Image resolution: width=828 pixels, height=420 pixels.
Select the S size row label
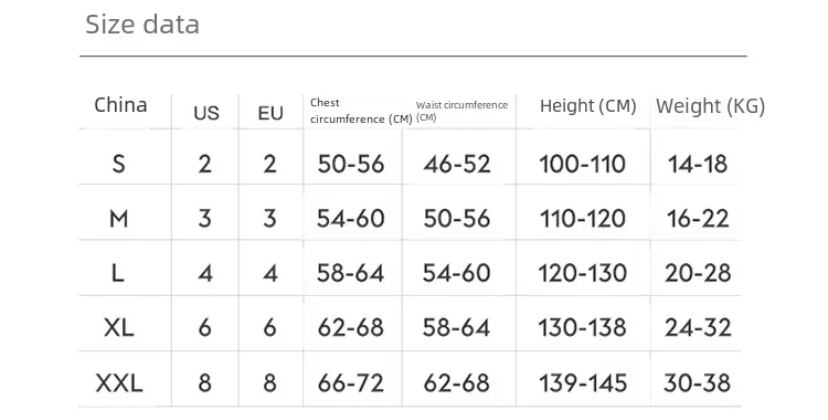(x=119, y=164)
